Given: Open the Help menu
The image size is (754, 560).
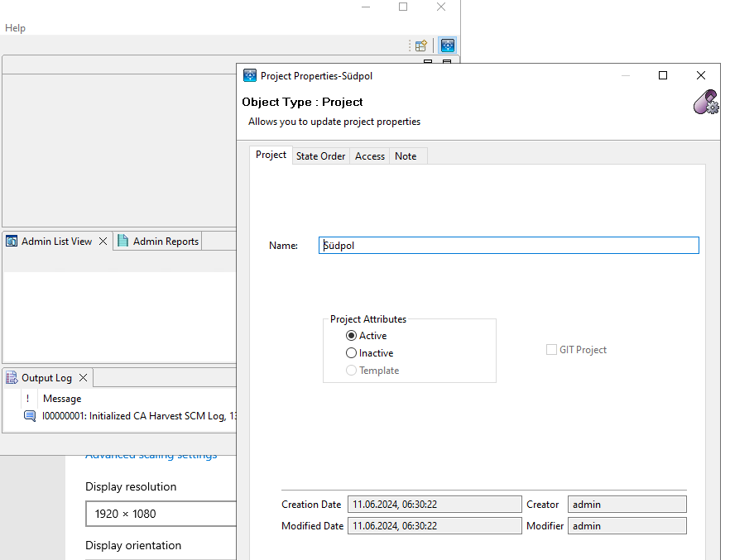Looking at the screenshot, I should click(15, 28).
